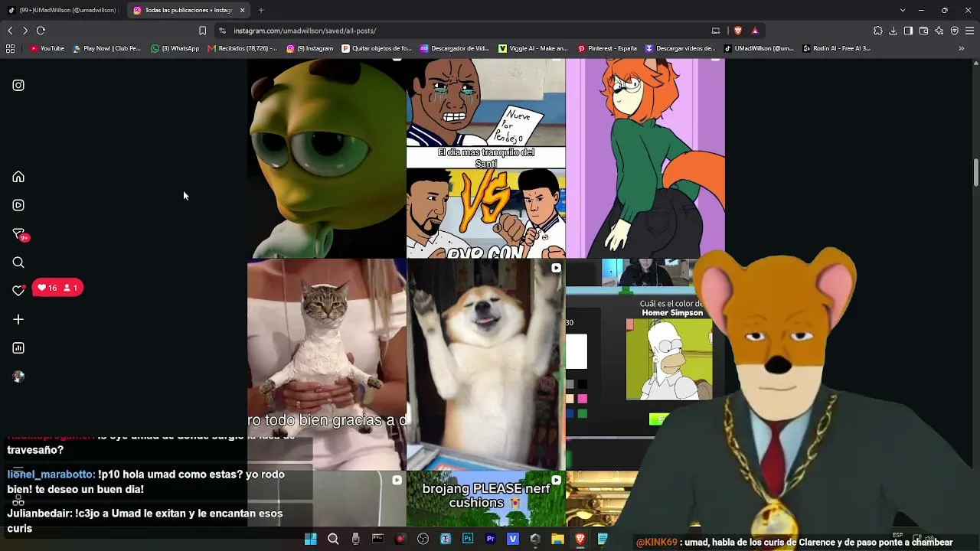The width and height of the screenshot is (980, 551).
Task: Open the dancing shiba dog reel
Action: coord(486,364)
